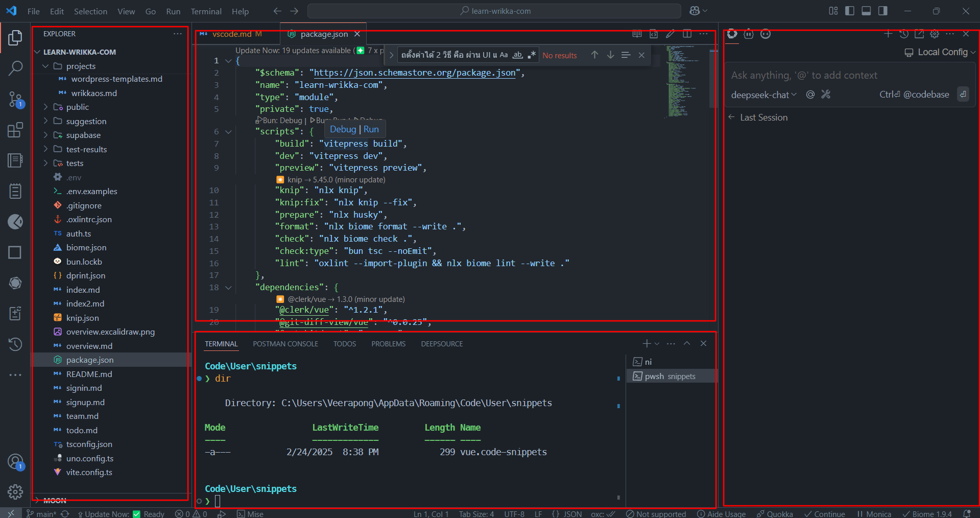980x518 pixels.
Task: Go to previous match in find widget
Action: pyautogui.click(x=594, y=55)
